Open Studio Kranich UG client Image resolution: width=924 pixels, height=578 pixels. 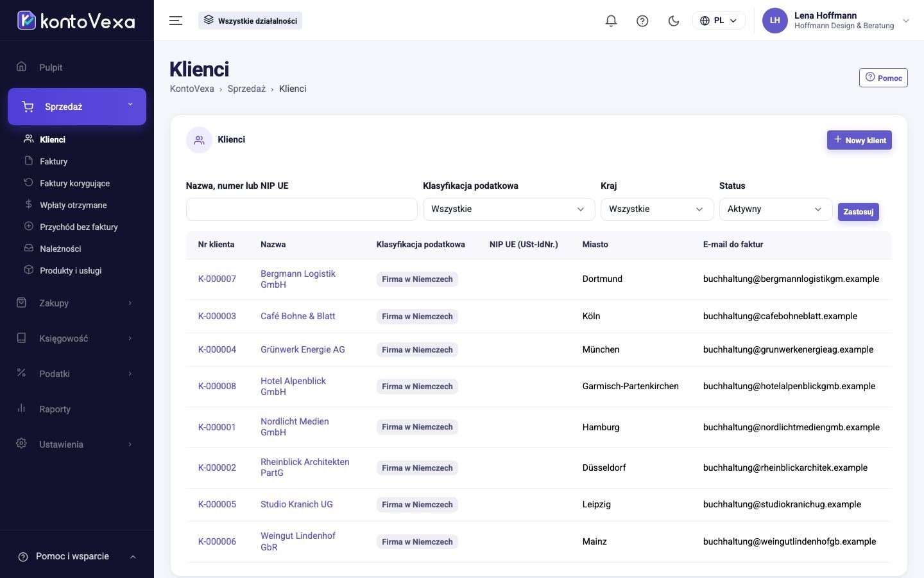click(296, 504)
